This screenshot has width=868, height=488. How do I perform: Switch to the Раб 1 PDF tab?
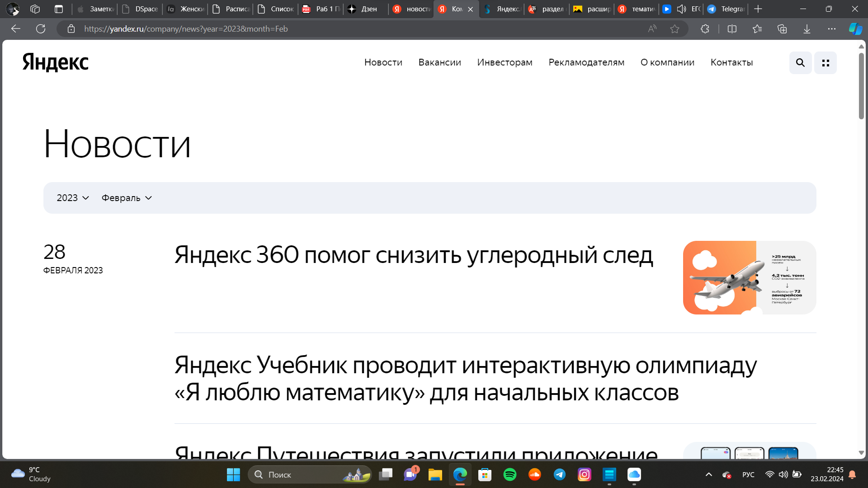(321, 9)
